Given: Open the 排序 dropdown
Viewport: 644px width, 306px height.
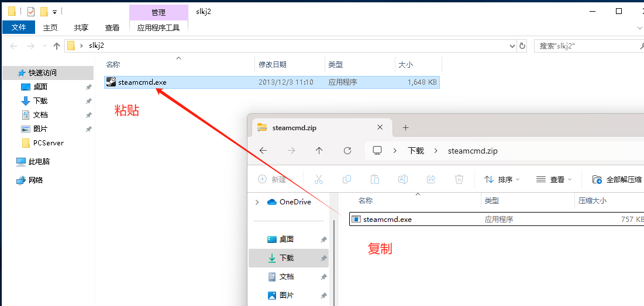Looking at the screenshot, I should click(x=502, y=179).
